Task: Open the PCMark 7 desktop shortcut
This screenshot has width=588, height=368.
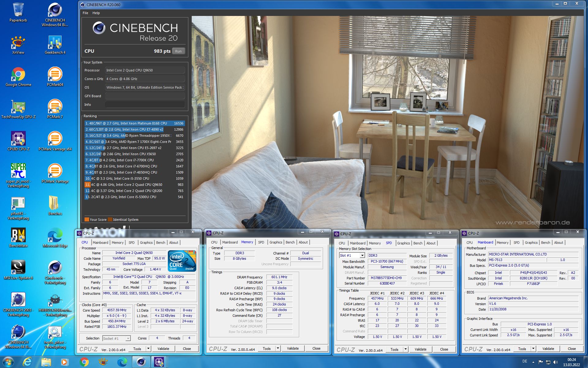Action: click(x=55, y=109)
